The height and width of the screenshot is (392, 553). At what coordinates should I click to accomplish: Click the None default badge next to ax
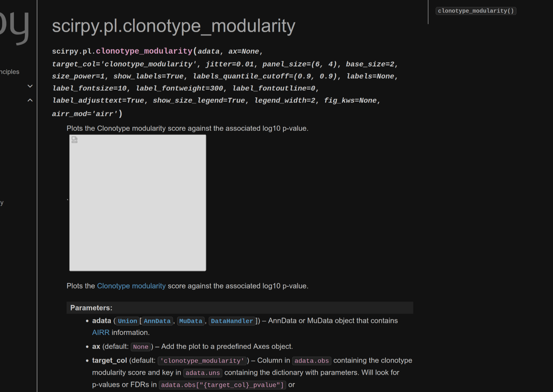point(140,347)
